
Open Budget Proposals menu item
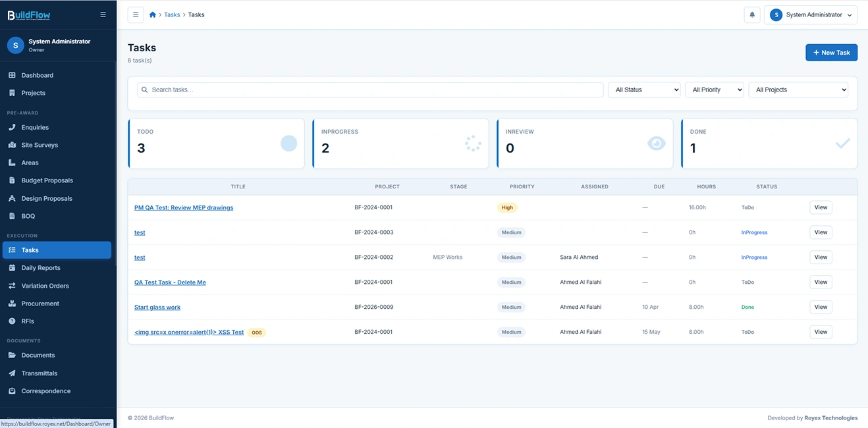(47, 180)
